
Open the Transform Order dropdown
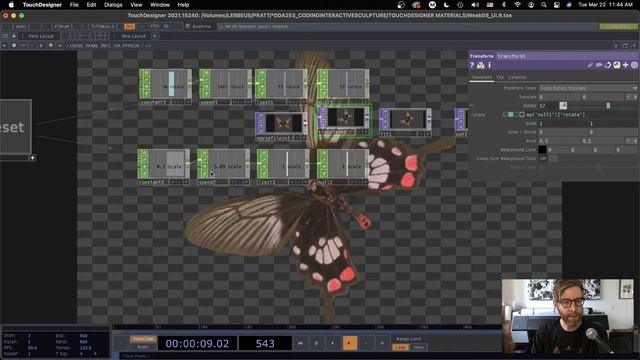tap(588, 88)
